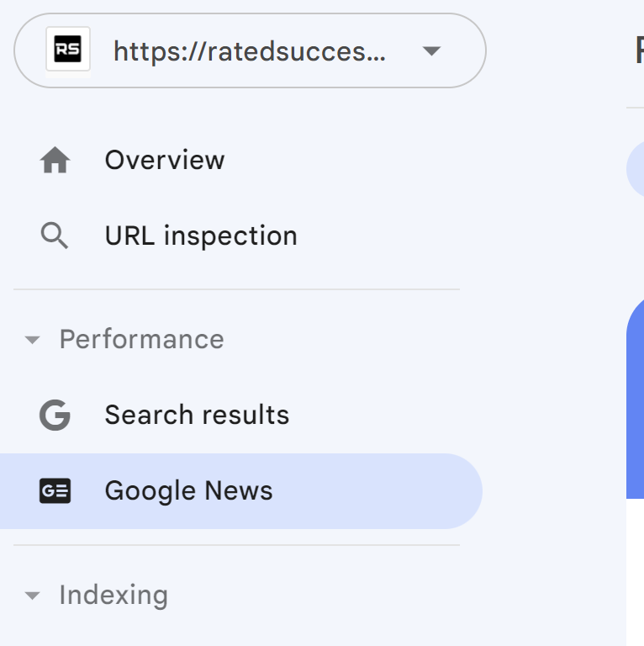Click the Google News GE icon
The height and width of the screenshot is (646, 644).
click(x=55, y=490)
